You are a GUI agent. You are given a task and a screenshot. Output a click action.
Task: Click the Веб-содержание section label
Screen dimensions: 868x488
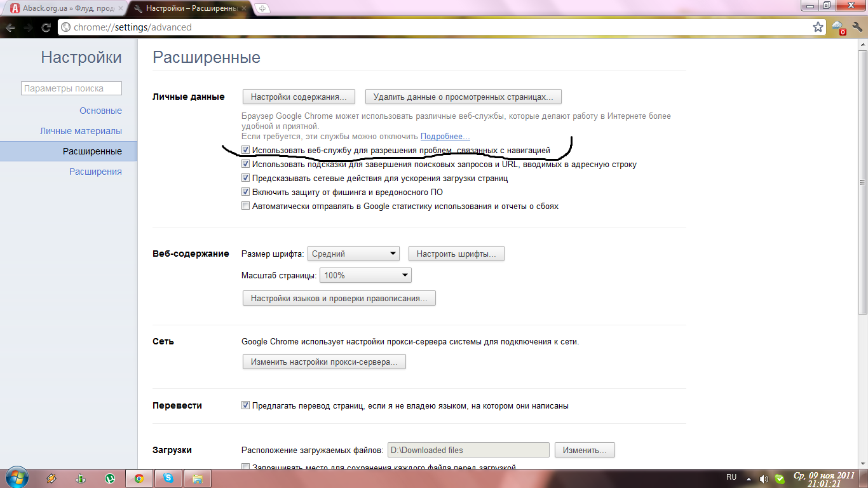191,254
